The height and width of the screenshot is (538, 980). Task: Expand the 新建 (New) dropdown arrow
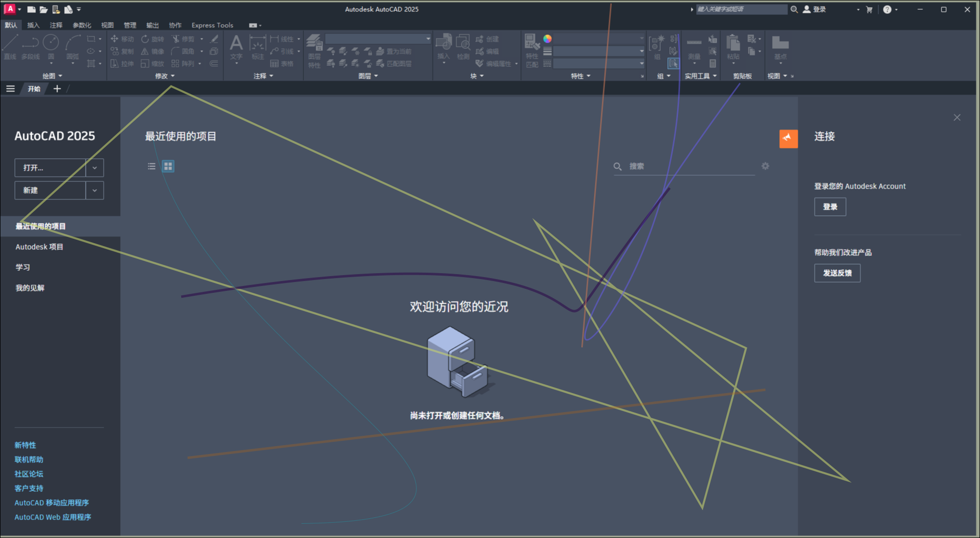[95, 190]
